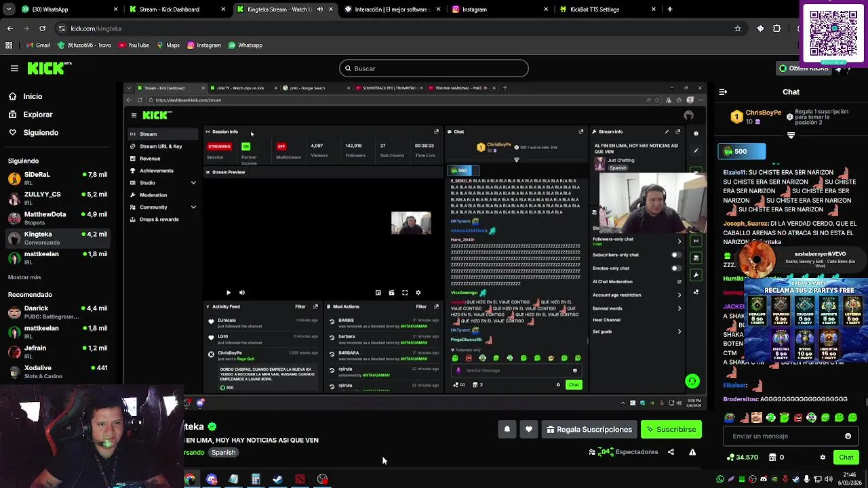This screenshot has width=868, height=488.
Task: Bookmark this page with the star icon
Action: click(x=738, y=28)
